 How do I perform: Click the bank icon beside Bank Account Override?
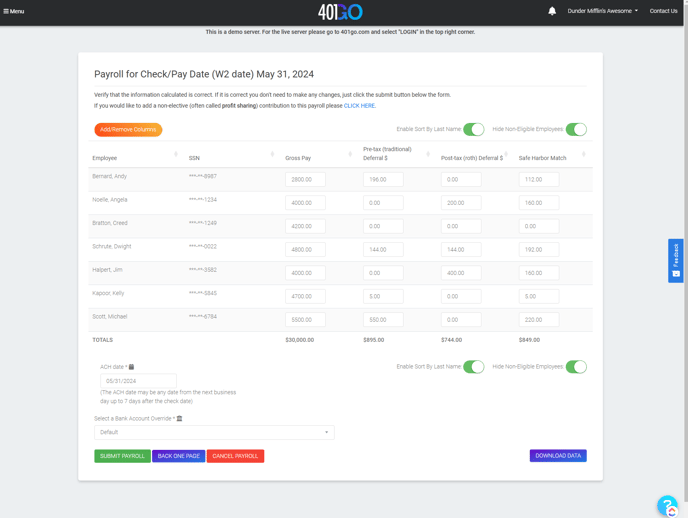pos(179,419)
